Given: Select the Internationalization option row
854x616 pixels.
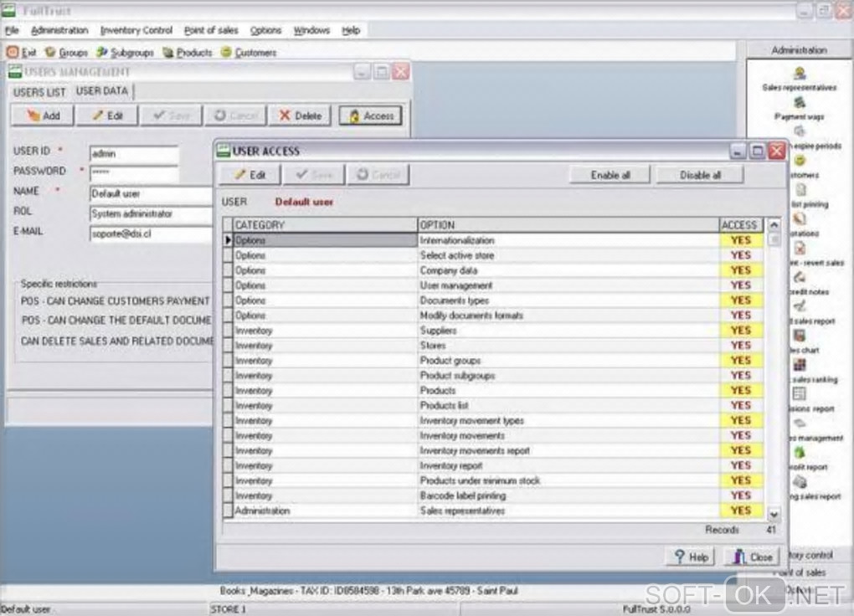Looking at the screenshot, I should (x=493, y=240).
